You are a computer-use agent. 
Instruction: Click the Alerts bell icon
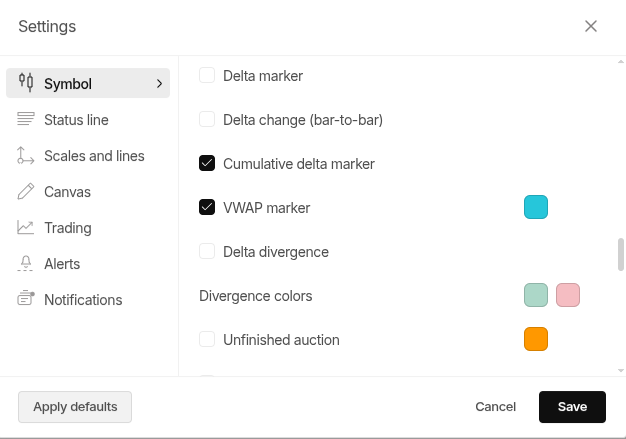click(26, 263)
